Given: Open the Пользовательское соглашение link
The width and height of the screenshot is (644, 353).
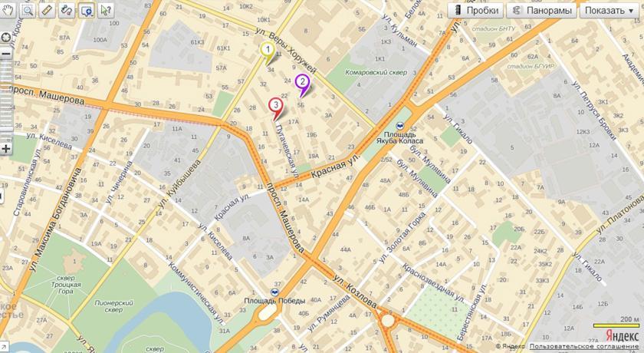Looking at the screenshot, I should (x=586, y=346).
